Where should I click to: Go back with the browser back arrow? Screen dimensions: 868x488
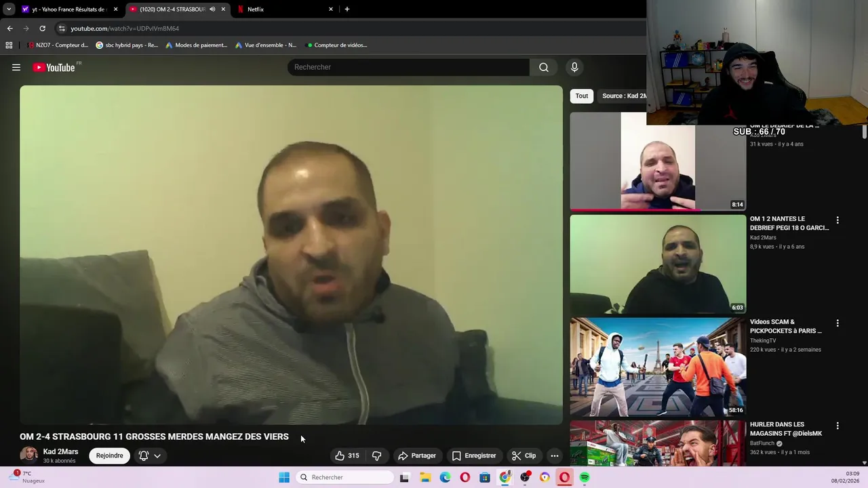click(9, 28)
